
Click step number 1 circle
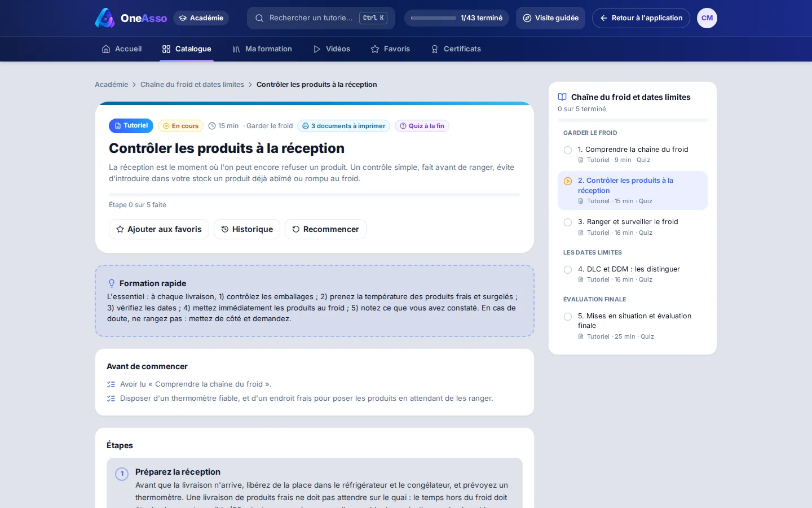coord(122,474)
